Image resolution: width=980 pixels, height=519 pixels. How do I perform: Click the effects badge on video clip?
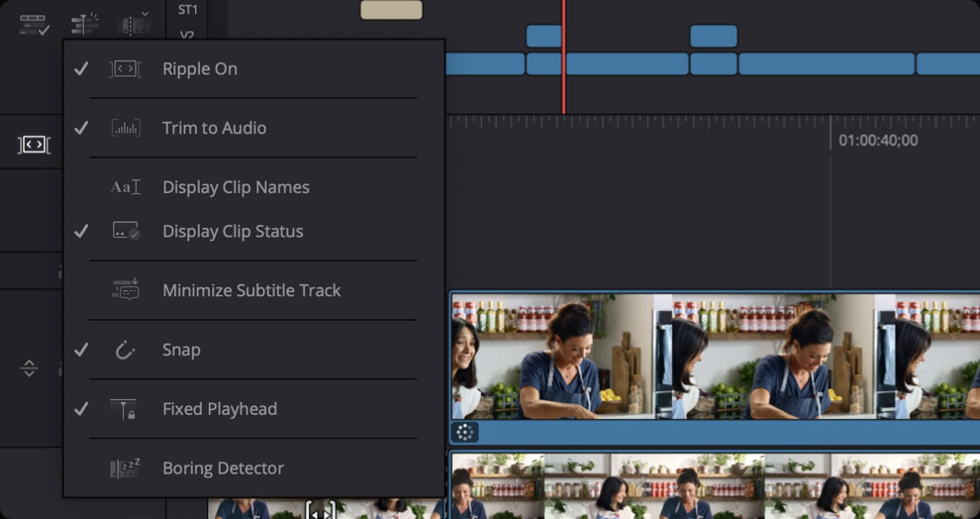[x=464, y=432]
